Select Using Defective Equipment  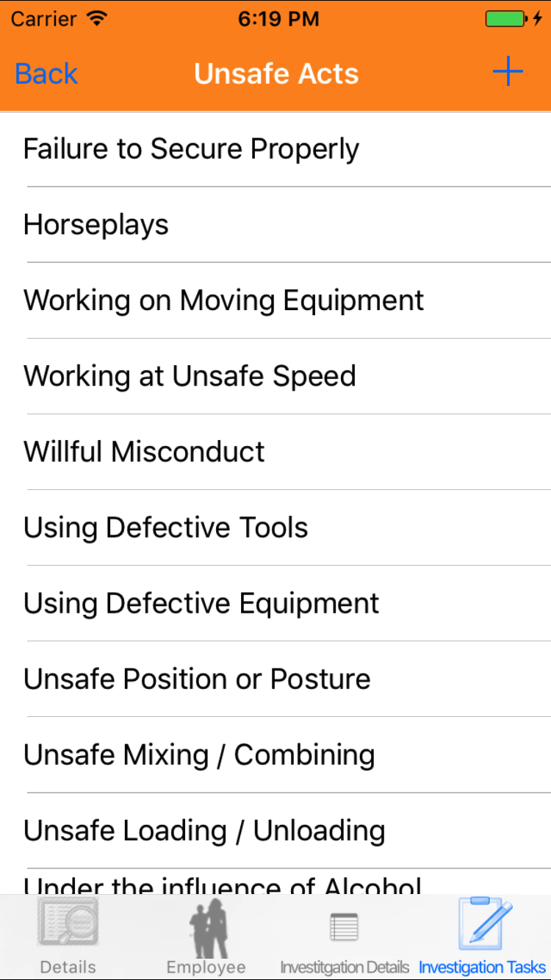click(201, 603)
